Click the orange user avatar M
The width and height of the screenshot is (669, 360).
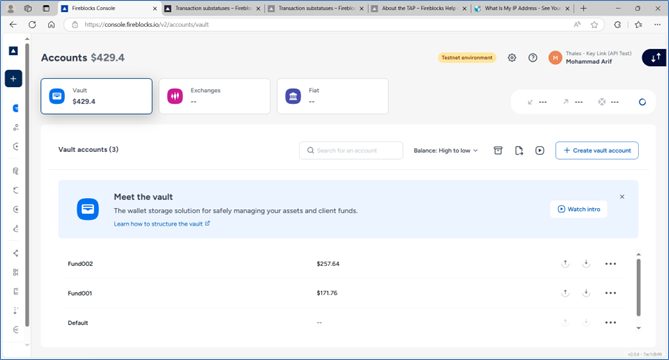(x=555, y=58)
